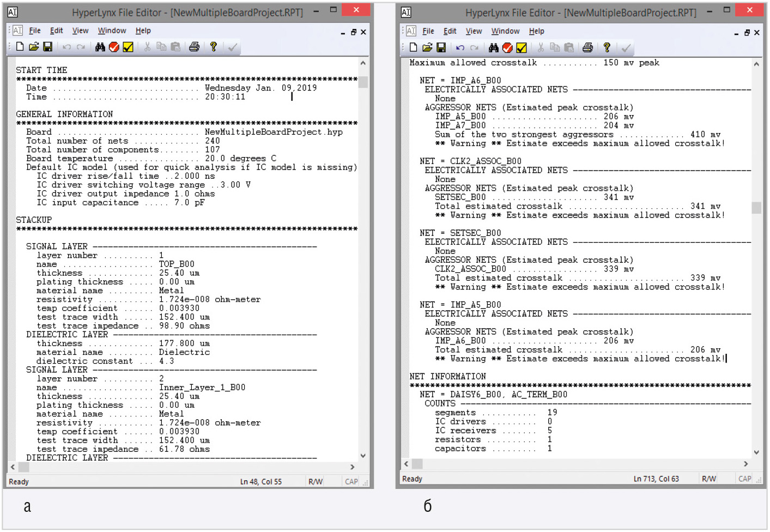Open the File menu in left window
Viewport: 770px width, 532px height.
click(x=35, y=31)
